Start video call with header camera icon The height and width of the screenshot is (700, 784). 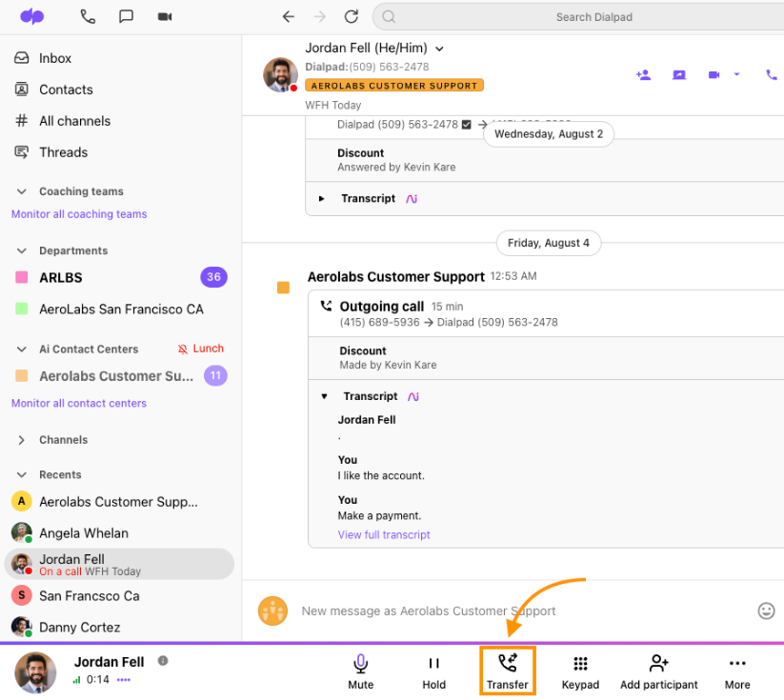[x=714, y=75]
